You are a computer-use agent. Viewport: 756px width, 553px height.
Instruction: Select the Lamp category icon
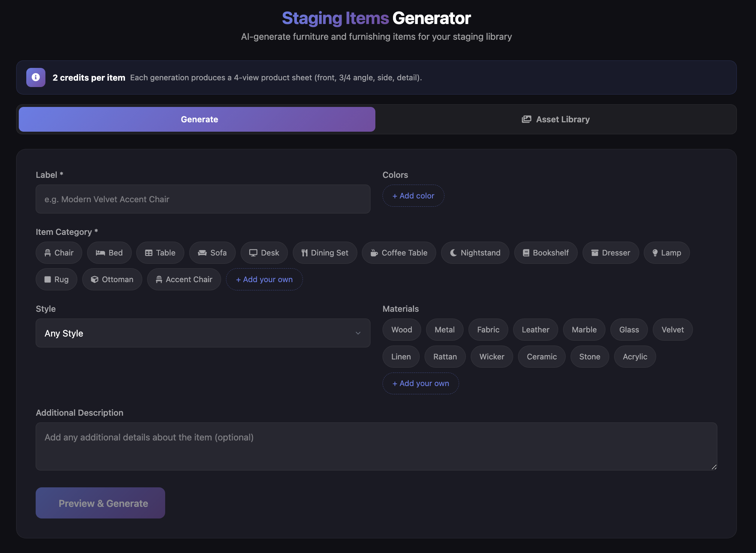tap(655, 252)
